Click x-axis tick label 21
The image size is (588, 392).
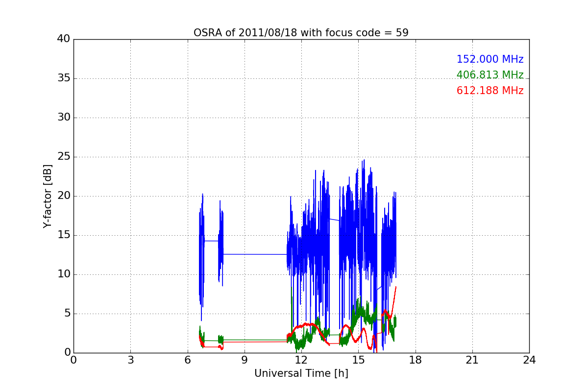click(x=472, y=360)
